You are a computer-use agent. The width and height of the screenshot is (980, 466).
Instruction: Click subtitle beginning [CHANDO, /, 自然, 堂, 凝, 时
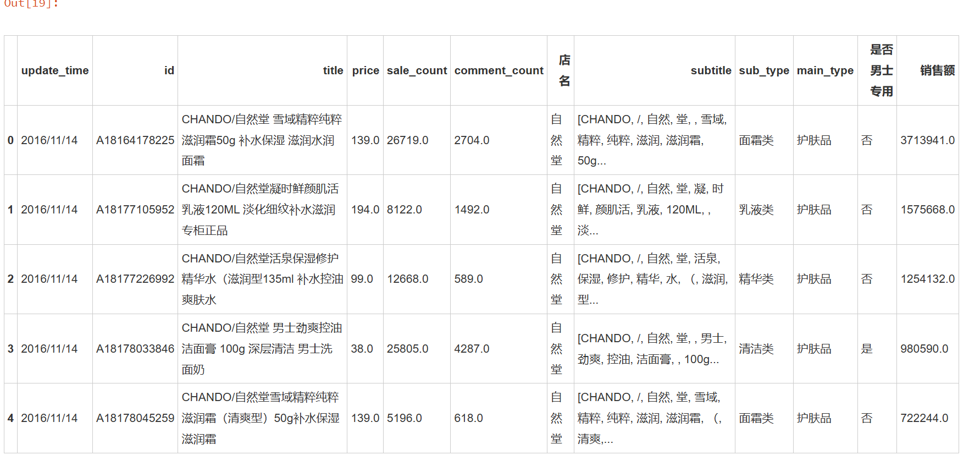point(651,210)
